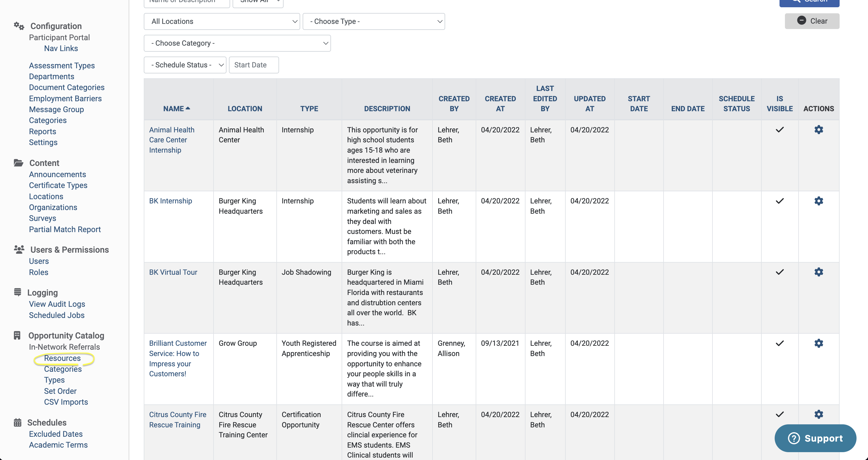
Task: Open actions gear for Brilliant Customer Service row
Action: [818, 343]
